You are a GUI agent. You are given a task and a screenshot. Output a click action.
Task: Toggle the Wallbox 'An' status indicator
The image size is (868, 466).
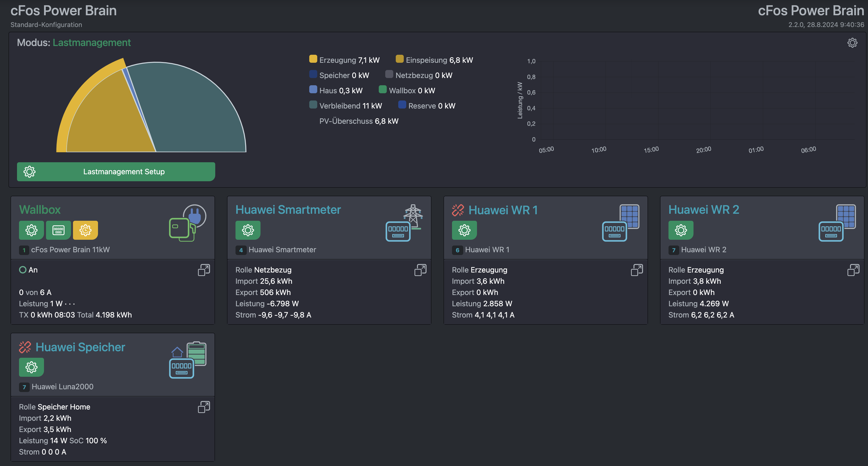point(22,270)
